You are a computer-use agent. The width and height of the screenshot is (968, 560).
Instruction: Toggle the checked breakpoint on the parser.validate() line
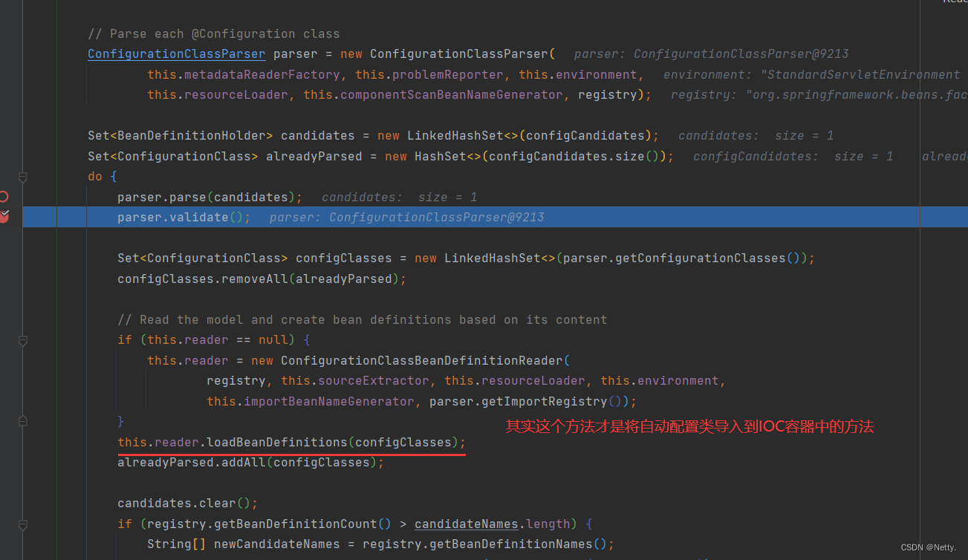[3, 216]
